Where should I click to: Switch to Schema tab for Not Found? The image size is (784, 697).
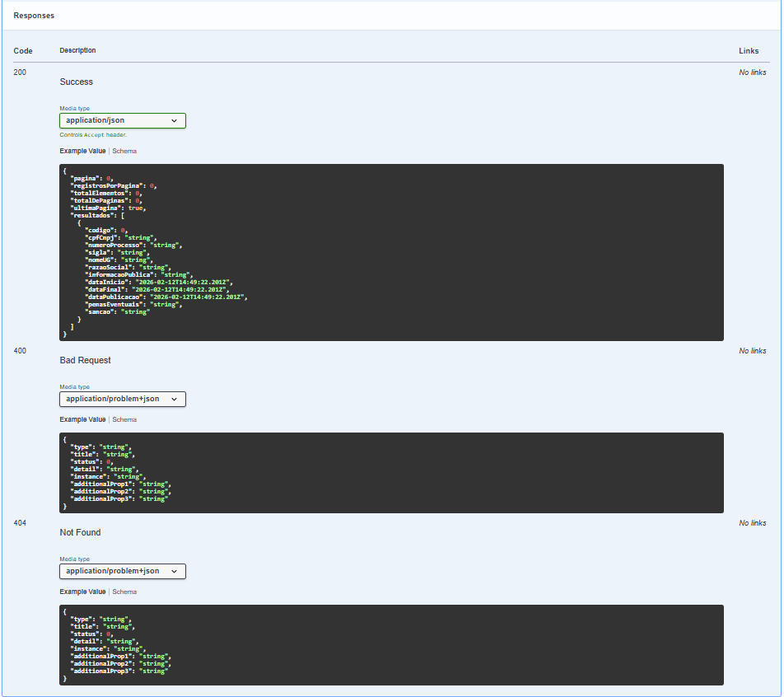click(x=124, y=592)
